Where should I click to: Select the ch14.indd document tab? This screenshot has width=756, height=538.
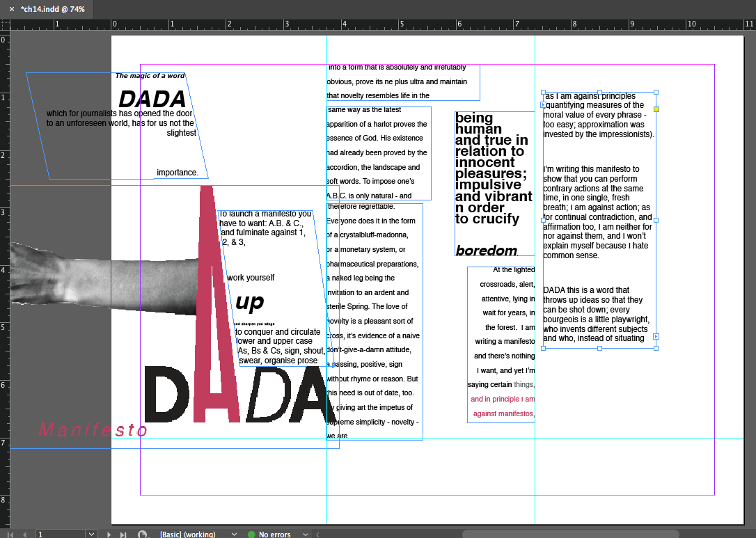(x=52, y=9)
